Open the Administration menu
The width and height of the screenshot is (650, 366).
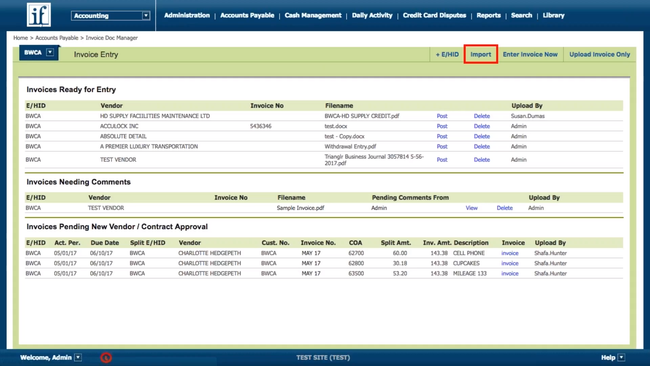coord(187,15)
